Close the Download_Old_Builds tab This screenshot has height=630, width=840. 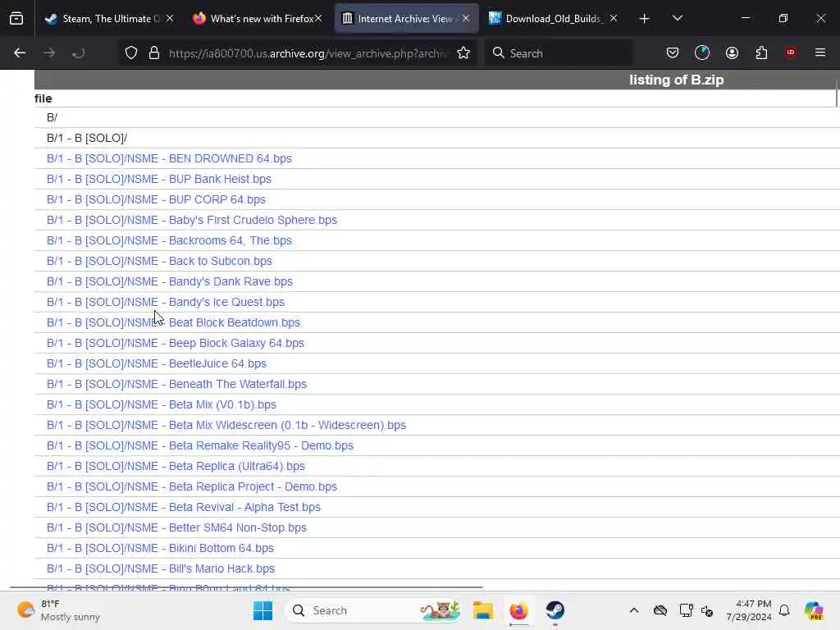[614, 19]
